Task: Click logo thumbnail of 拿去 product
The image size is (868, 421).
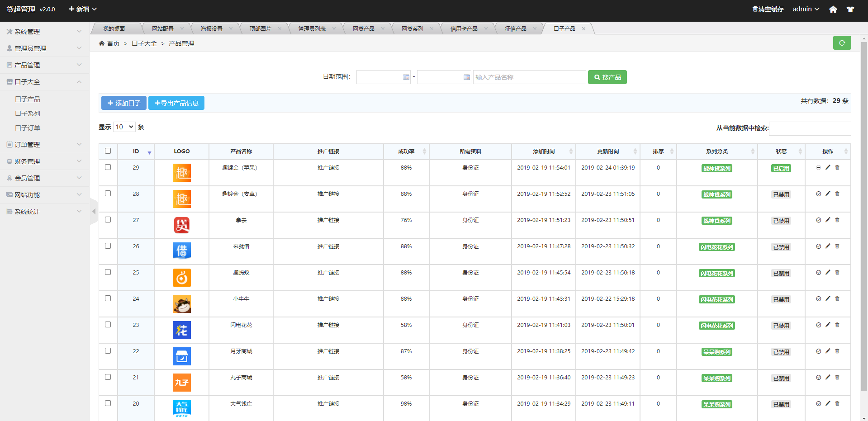Action: pyautogui.click(x=182, y=225)
